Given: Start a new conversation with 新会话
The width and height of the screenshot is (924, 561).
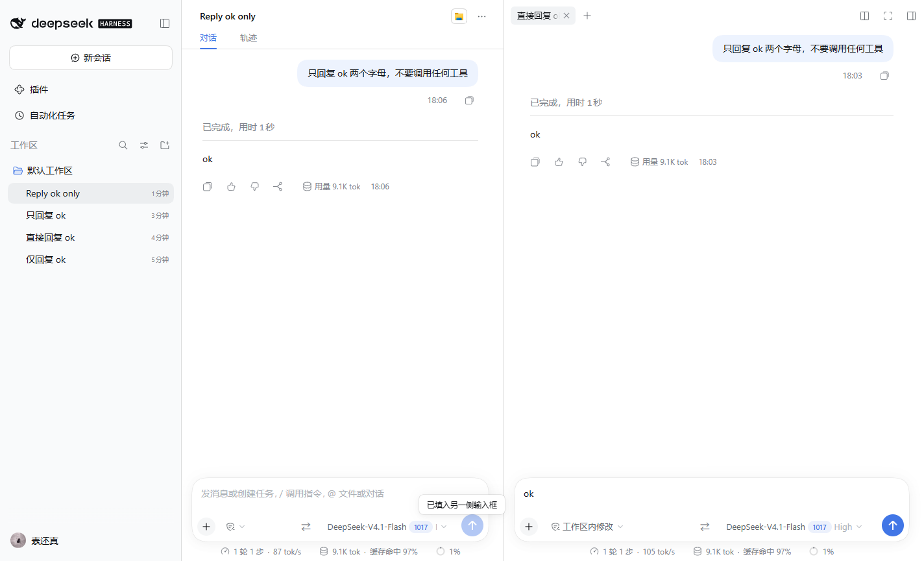Looking at the screenshot, I should 91,58.
